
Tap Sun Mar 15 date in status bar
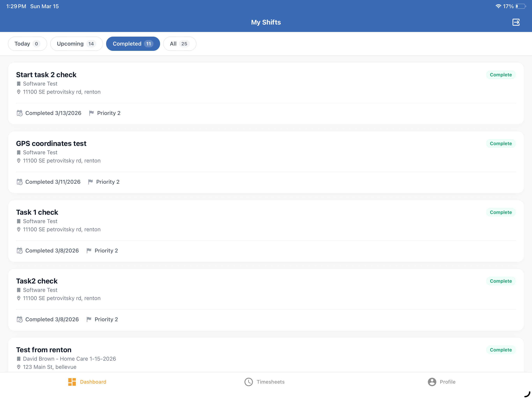tap(44, 6)
